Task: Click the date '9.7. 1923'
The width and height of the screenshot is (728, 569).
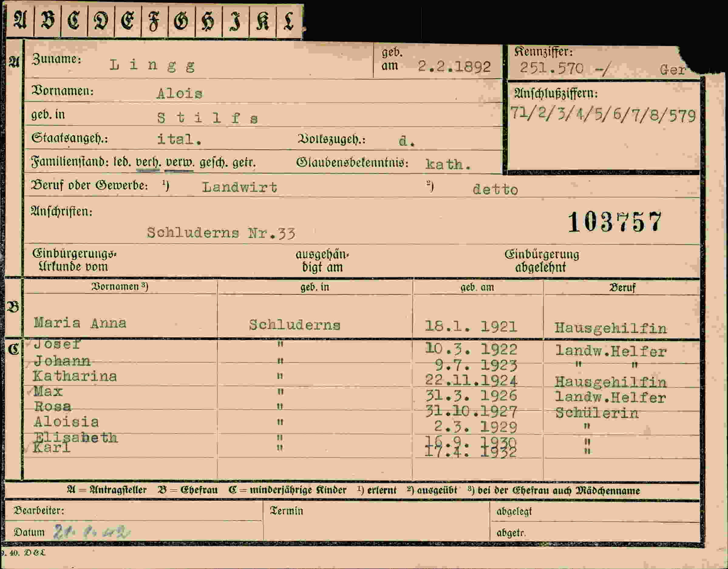Action: 476,365
